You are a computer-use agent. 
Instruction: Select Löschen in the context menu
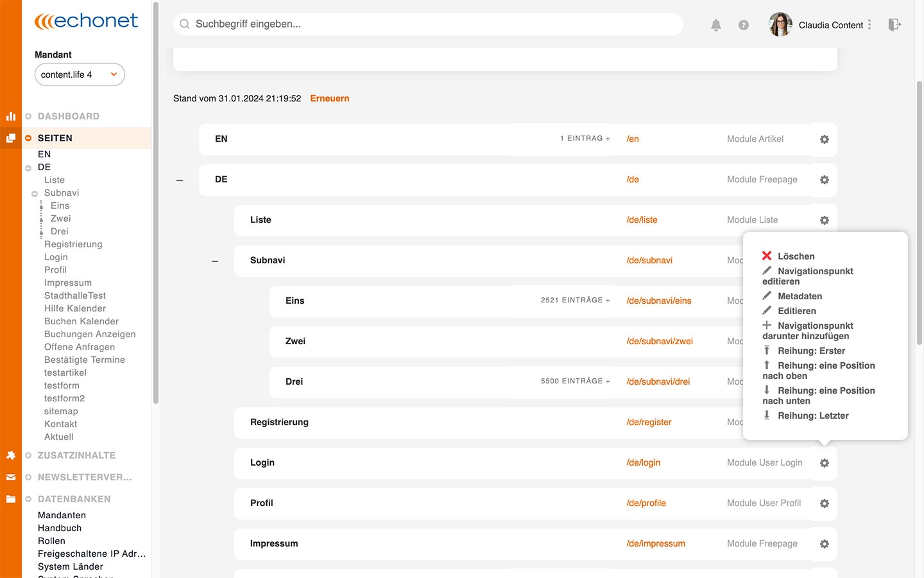pyautogui.click(x=796, y=256)
